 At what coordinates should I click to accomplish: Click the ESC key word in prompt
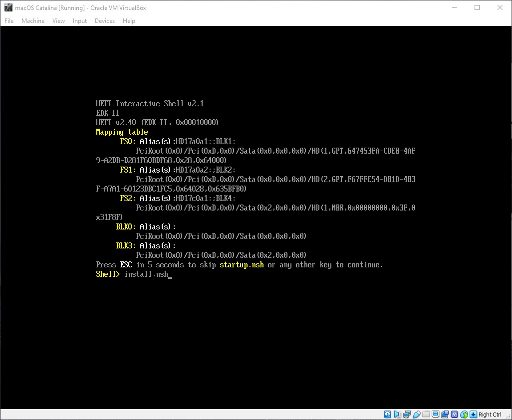tap(126, 265)
